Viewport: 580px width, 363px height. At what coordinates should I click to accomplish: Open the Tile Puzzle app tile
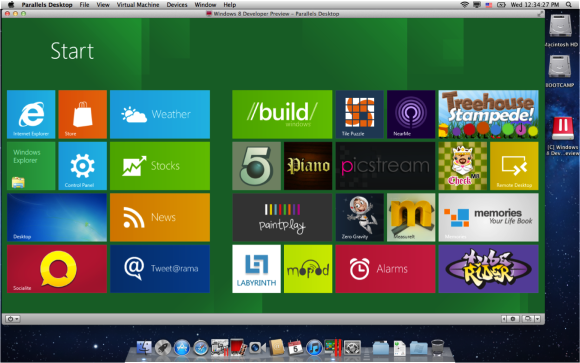[360, 114]
